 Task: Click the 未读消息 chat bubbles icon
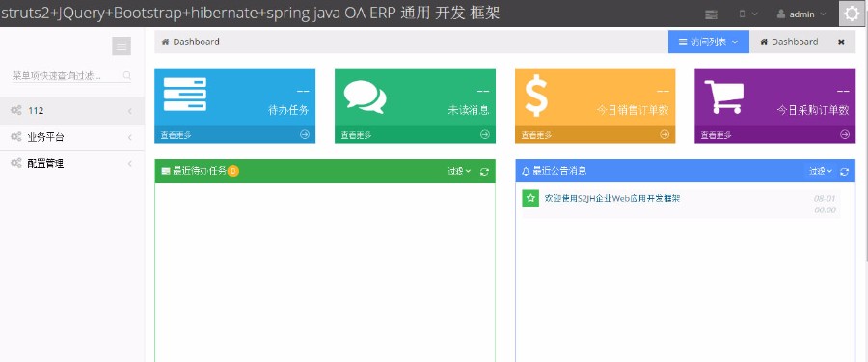point(365,97)
